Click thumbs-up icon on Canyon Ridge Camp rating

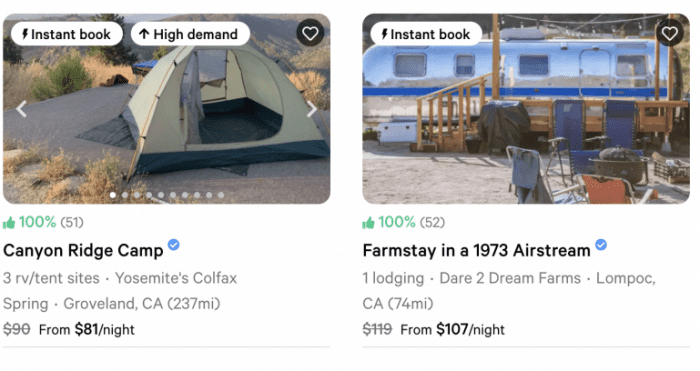(9, 222)
